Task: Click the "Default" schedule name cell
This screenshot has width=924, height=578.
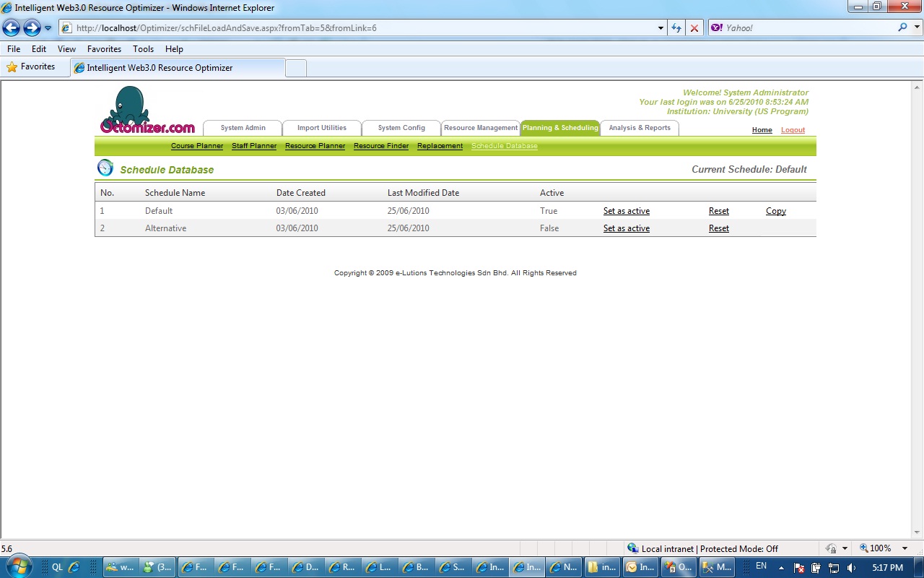Action: tap(159, 211)
